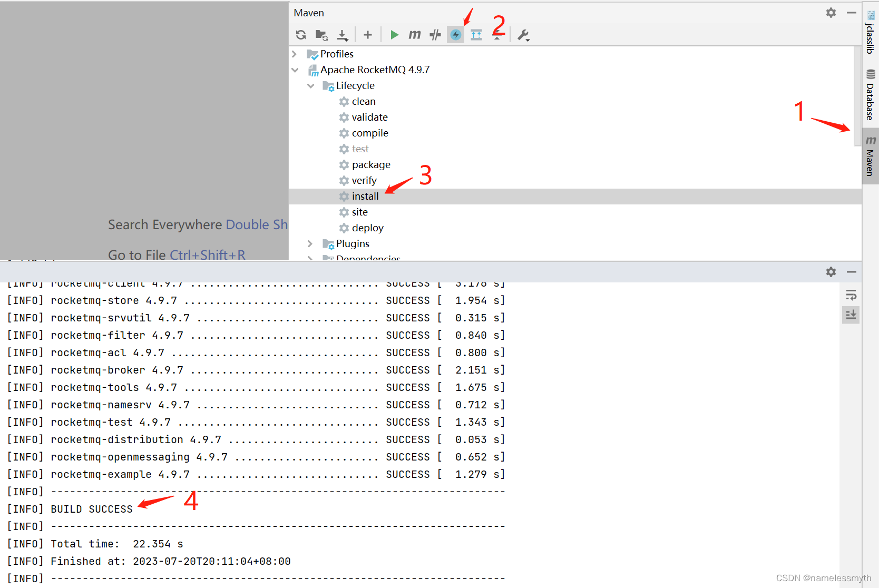Generate sources and update folders icon
This screenshot has width=879, height=588.
point(321,35)
